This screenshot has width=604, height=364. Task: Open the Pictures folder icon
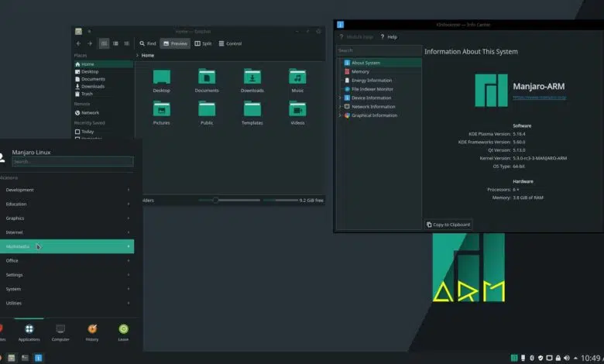tap(161, 113)
